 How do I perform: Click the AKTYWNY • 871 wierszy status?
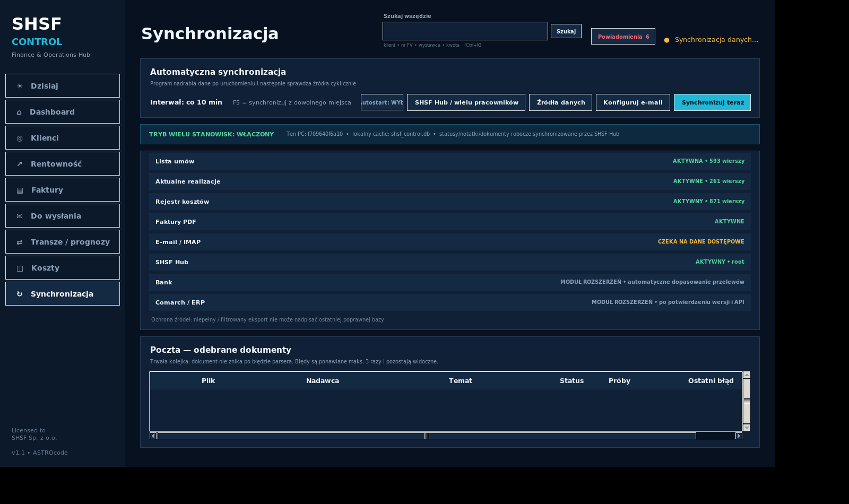click(x=709, y=202)
